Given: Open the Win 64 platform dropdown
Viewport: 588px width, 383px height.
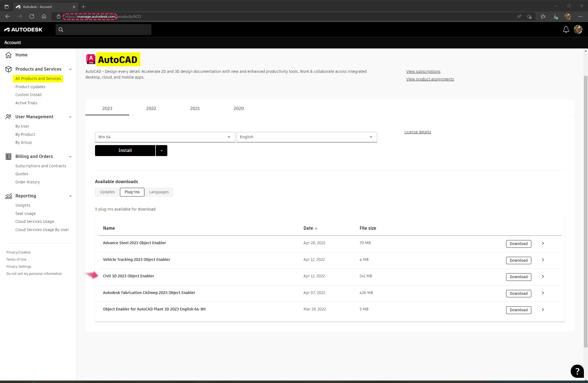Looking at the screenshot, I should click(x=165, y=137).
